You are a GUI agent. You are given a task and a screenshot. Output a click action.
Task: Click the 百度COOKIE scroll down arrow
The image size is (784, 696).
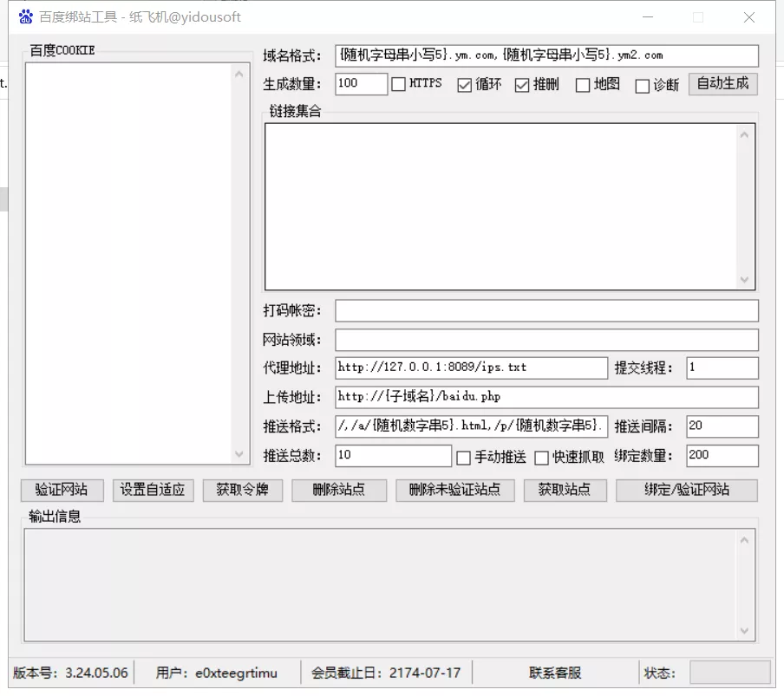239,453
